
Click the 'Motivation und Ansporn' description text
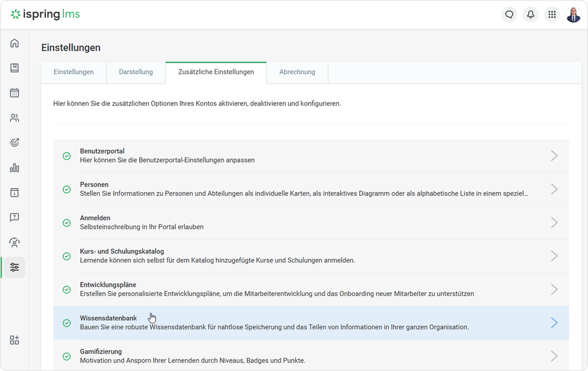[x=193, y=361]
